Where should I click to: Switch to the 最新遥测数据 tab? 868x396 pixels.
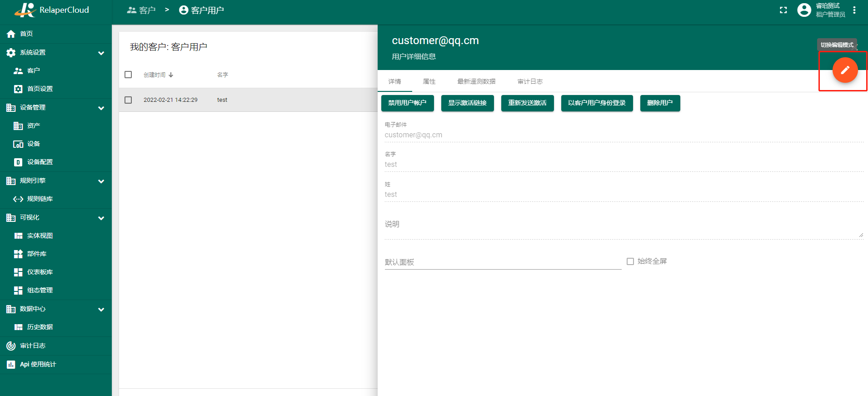(x=476, y=81)
